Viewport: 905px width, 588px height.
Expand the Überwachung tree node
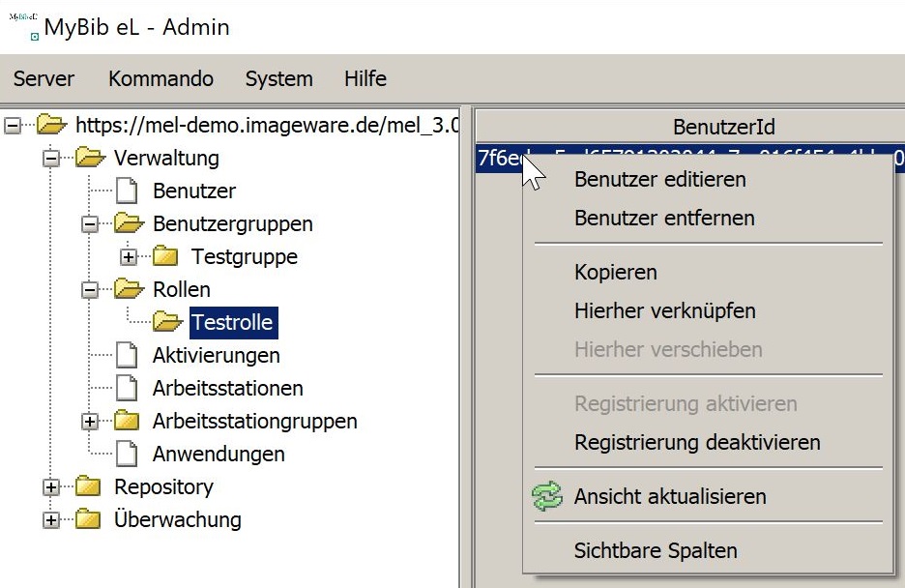[x=51, y=520]
